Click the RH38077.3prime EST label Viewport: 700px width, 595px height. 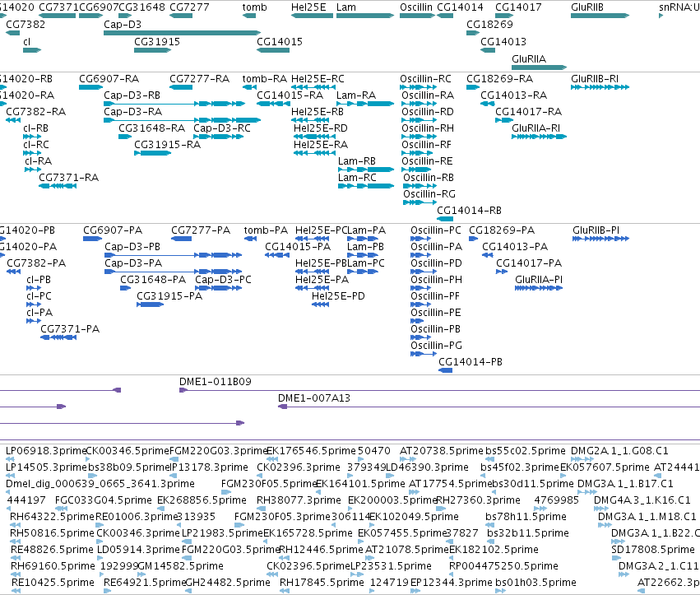click(299, 500)
